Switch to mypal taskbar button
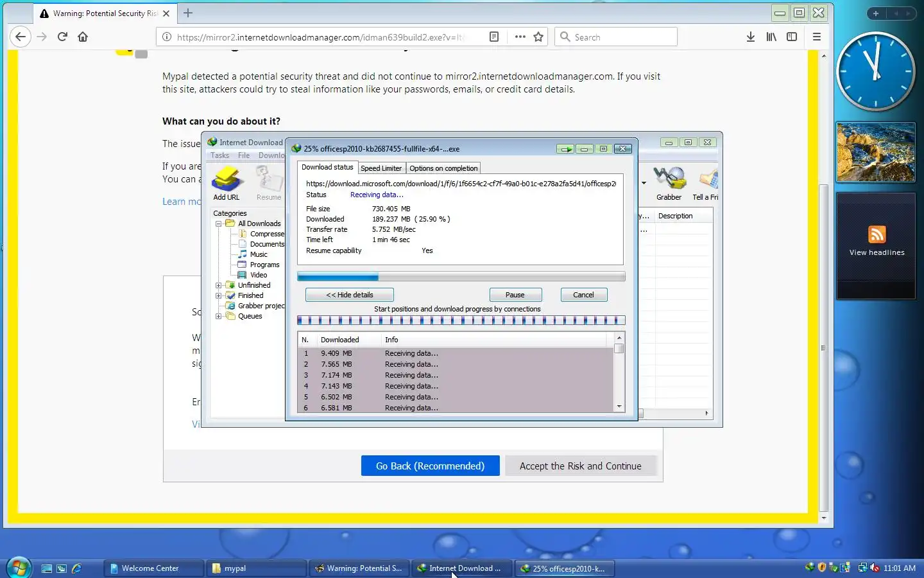924x578 pixels. 256,568
